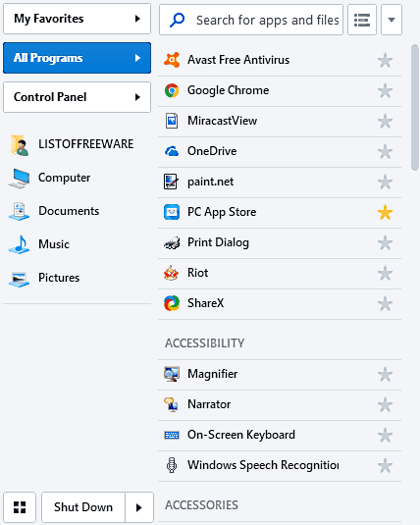Click the four-squares Start screen icon
Viewport: 420px width, 525px height.
[x=20, y=507]
